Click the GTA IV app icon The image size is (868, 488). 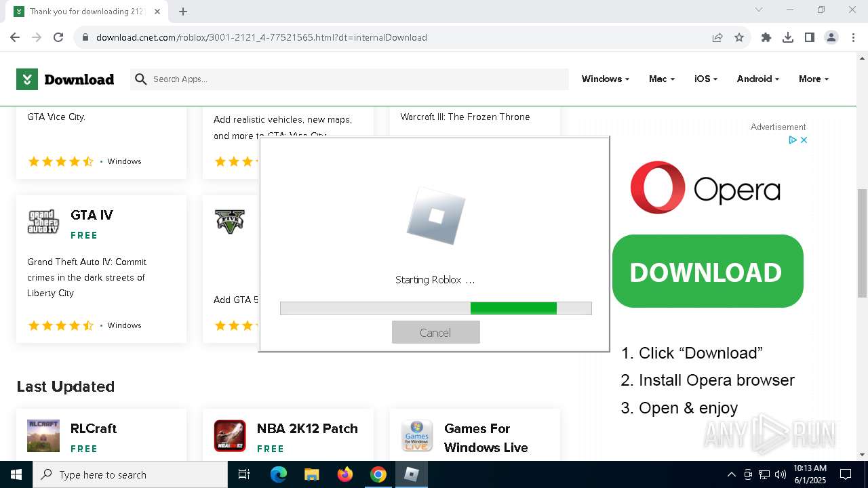(x=43, y=222)
